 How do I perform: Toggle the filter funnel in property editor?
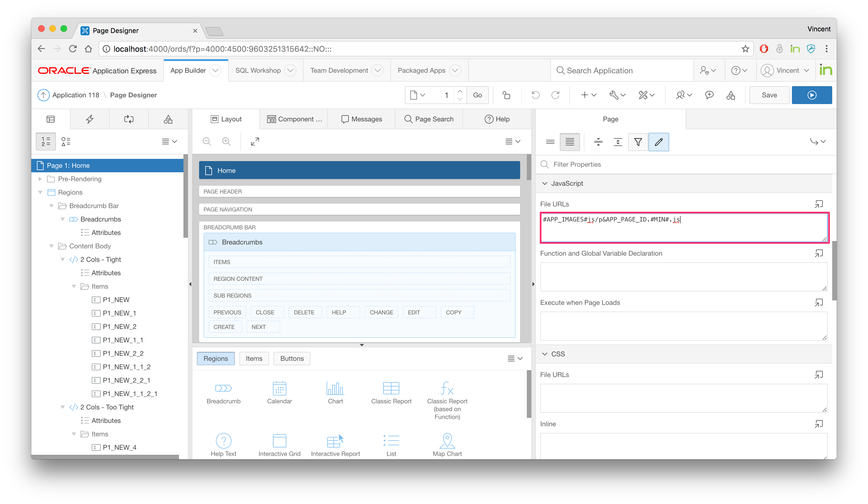[638, 142]
